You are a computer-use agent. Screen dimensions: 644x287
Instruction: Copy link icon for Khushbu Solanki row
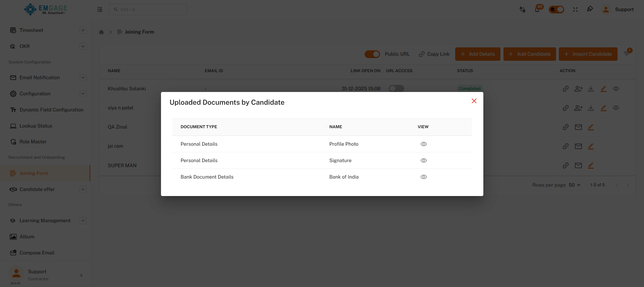(566, 89)
